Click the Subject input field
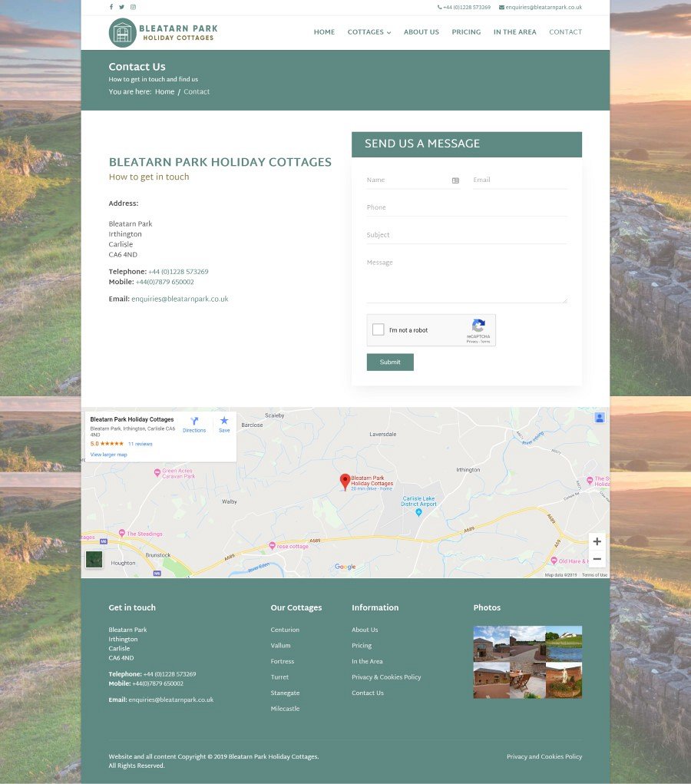This screenshot has width=691, height=784. tap(466, 235)
